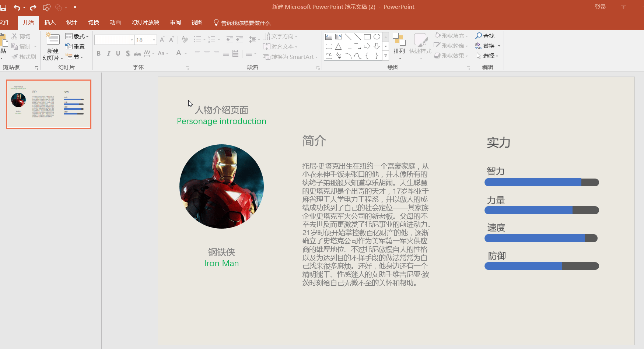The image size is (644, 349).
Task: Open the View (视图) tab
Action: click(197, 22)
